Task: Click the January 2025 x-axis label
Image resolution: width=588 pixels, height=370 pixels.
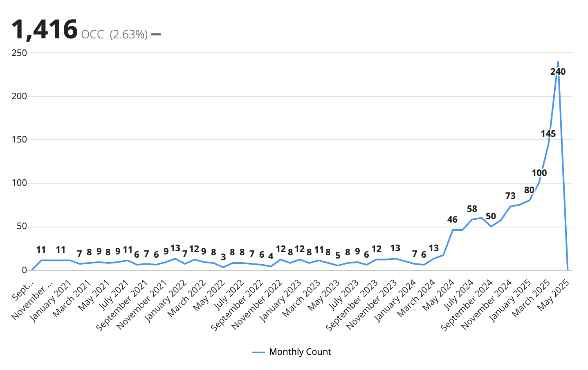Action: pos(509,301)
